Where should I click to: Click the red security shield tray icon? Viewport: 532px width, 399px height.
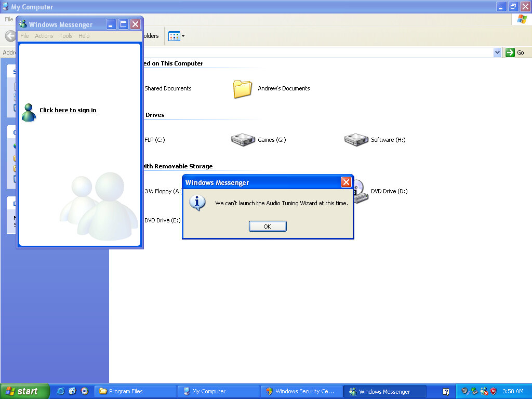point(493,391)
